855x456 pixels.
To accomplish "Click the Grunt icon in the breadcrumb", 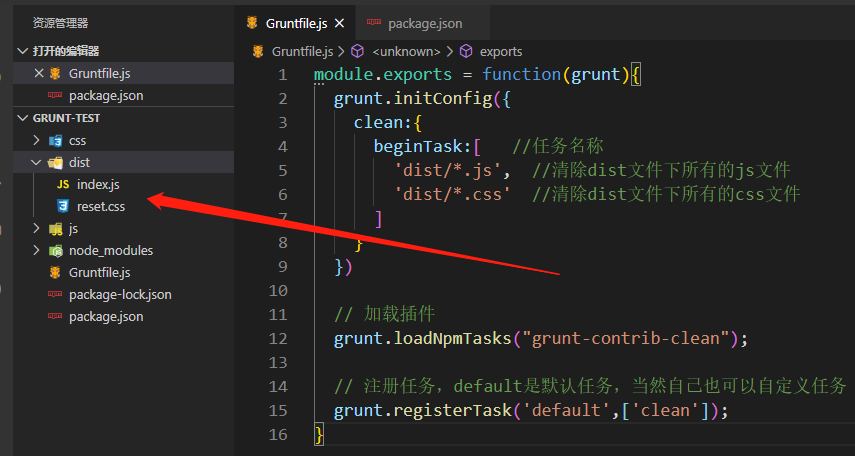I will tap(257, 51).
